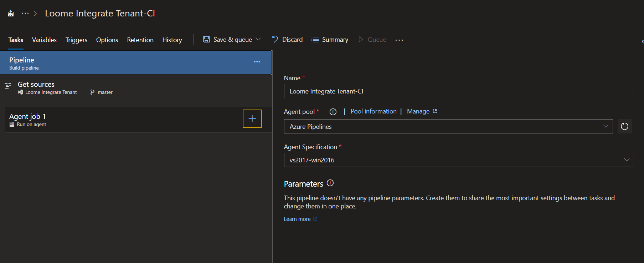The height and width of the screenshot is (263, 644).
Task: Refresh the agent pool list
Action: click(x=624, y=126)
